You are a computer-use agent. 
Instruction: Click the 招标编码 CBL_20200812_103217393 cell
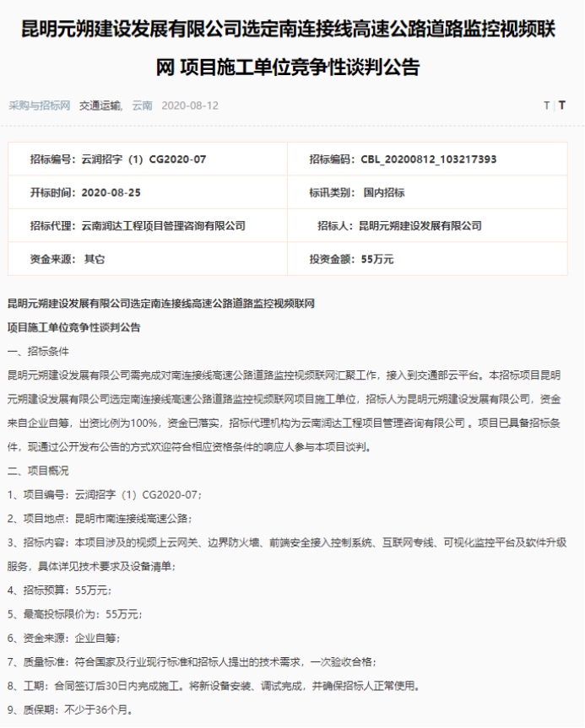(x=403, y=159)
